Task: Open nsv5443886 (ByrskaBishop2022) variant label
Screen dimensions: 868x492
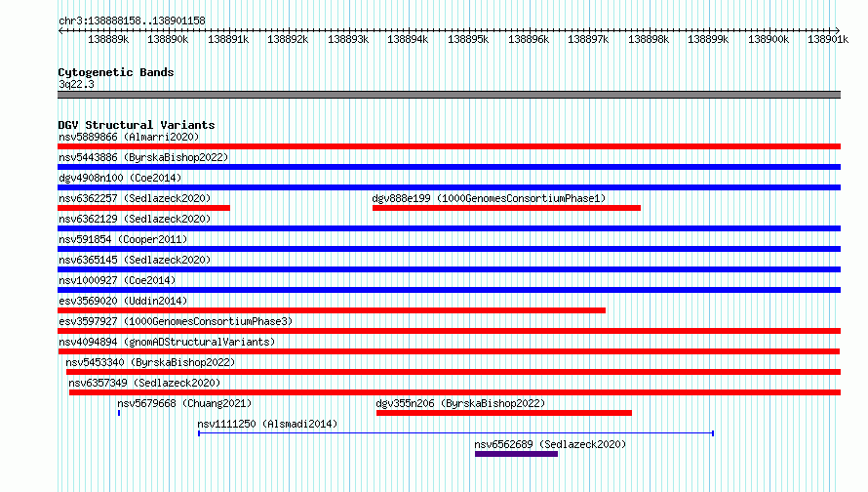Action: (143, 157)
